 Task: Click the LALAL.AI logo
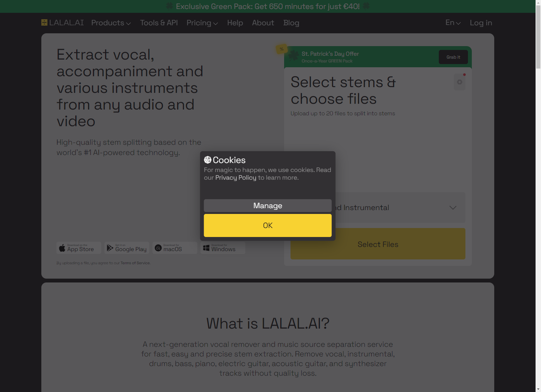coord(62,23)
